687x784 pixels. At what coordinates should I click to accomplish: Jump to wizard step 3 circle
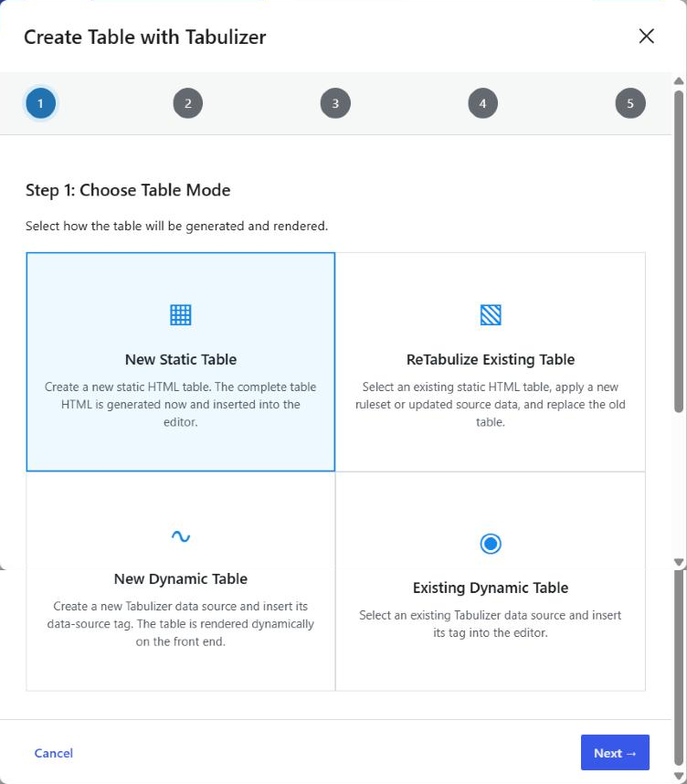click(335, 103)
